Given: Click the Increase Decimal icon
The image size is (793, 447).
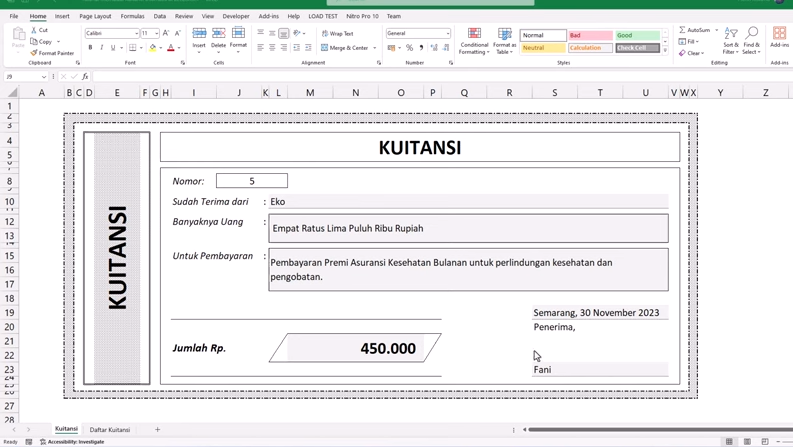Looking at the screenshot, I should pos(434,48).
